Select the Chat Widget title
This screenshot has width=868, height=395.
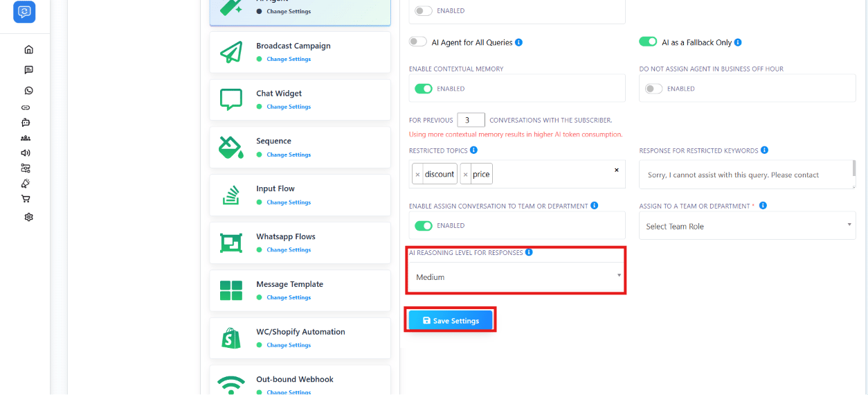(279, 94)
